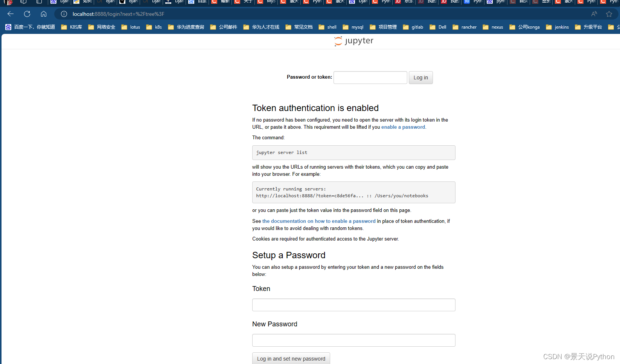The height and width of the screenshot is (364, 620).
Task: Click the 'Currently running servers:' line
Action: pos(291,189)
